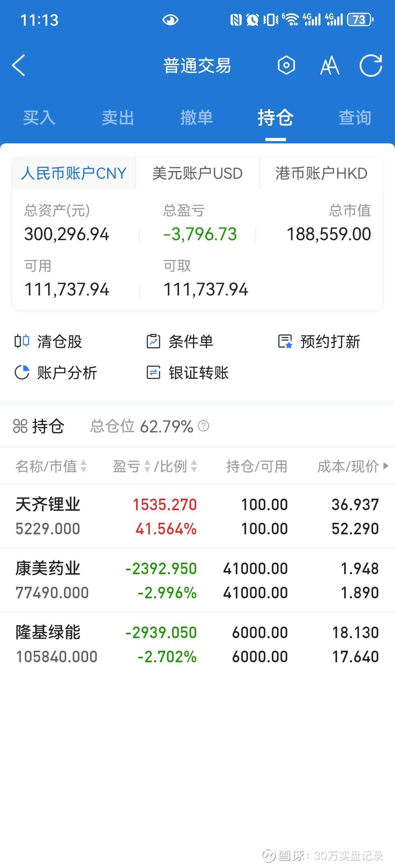The height and width of the screenshot is (868, 395).
Task: Open the 隆基绿能 holding row
Action: pyautogui.click(x=197, y=644)
